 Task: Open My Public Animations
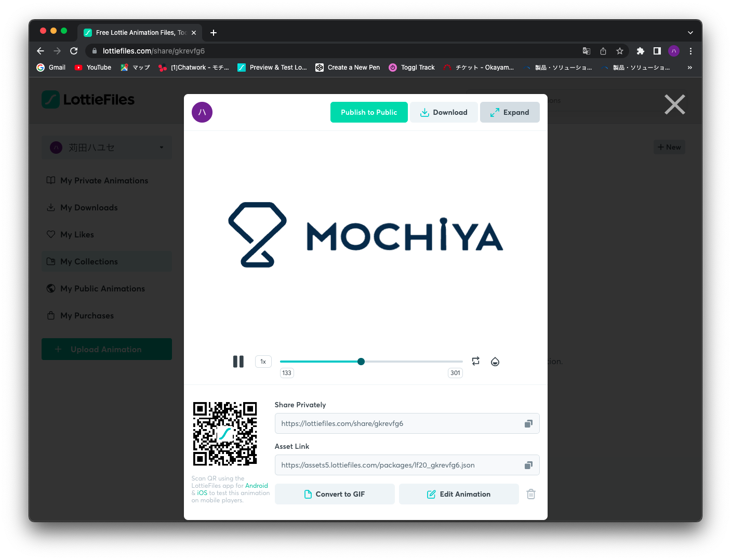pos(107,288)
